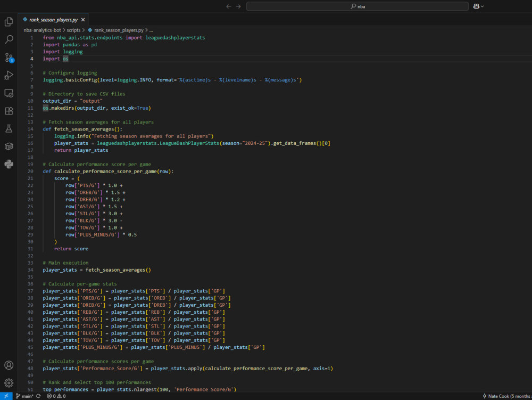The image size is (532, 400).
Task: Click the nba command center search box
Action: pyautogui.click(x=358, y=6)
